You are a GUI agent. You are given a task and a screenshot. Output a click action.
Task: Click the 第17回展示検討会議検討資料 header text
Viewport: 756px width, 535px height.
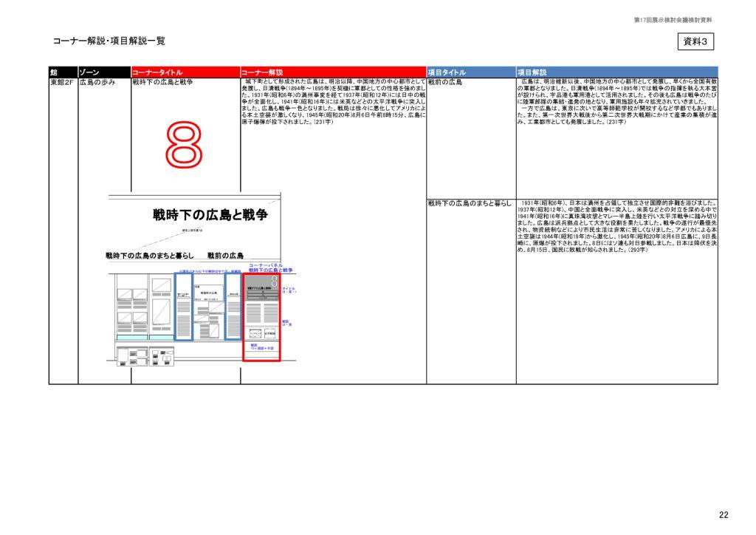(673, 20)
